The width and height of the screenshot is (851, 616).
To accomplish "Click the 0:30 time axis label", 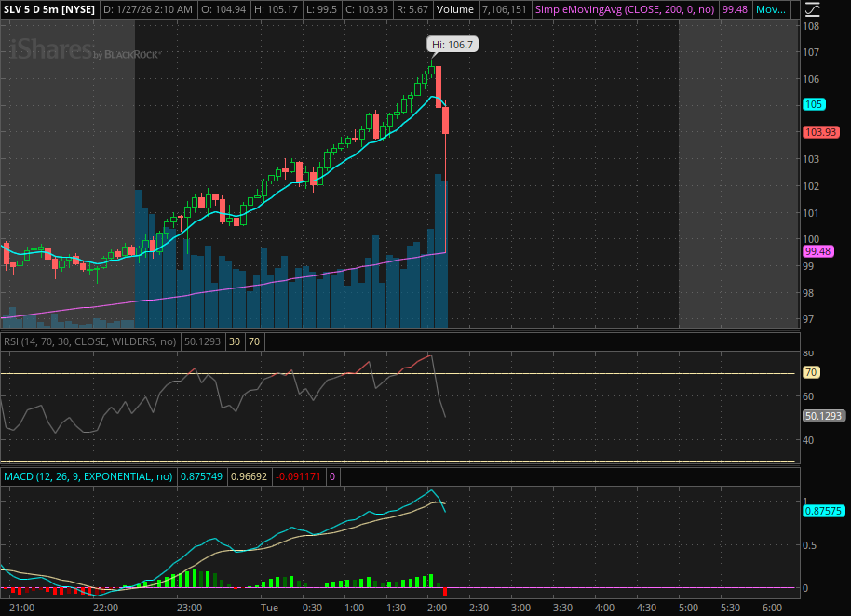I will pyautogui.click(x=312, y=608).
